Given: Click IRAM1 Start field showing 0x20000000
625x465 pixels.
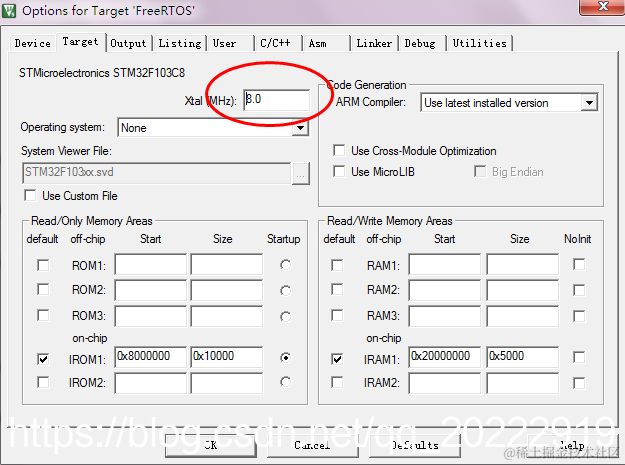Looking at the screenshot, I should [444, 357].
